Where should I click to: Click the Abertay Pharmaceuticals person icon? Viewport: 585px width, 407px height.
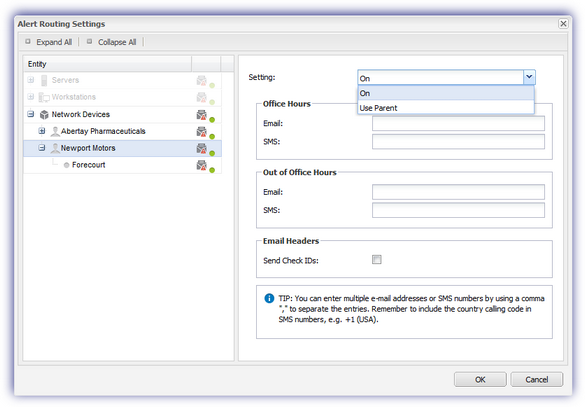[55, 131]
